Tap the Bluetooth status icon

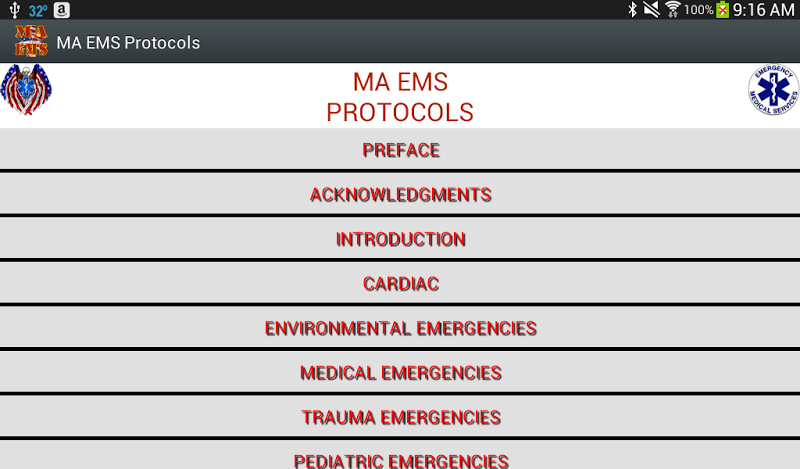click(632, 10)
